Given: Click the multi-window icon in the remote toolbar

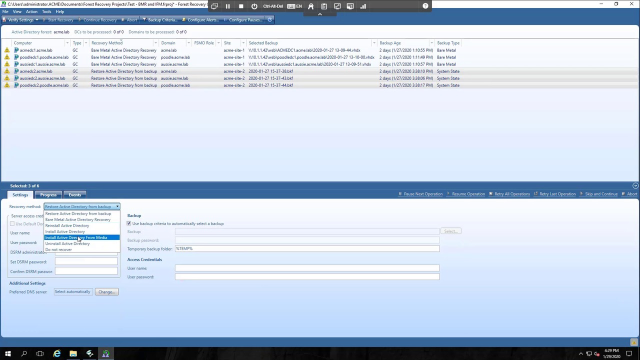Looking at the screenshot, I should pyautogui.click(x=214, y=6).
